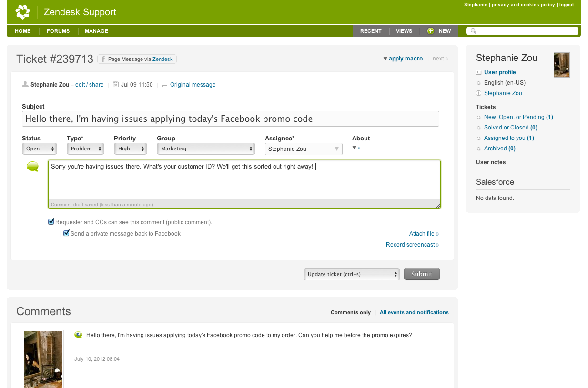This screenshot has height=388, width=588.
Task: Open the Forums menu
Action: coord(58,31)
